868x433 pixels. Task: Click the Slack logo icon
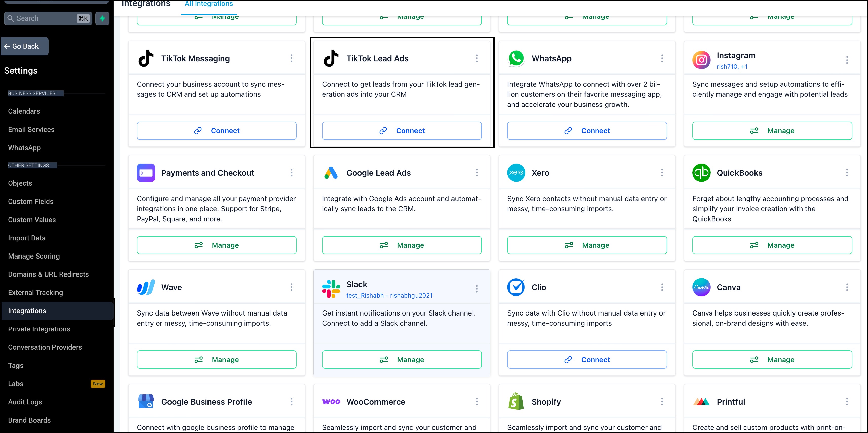coord(331,289)
